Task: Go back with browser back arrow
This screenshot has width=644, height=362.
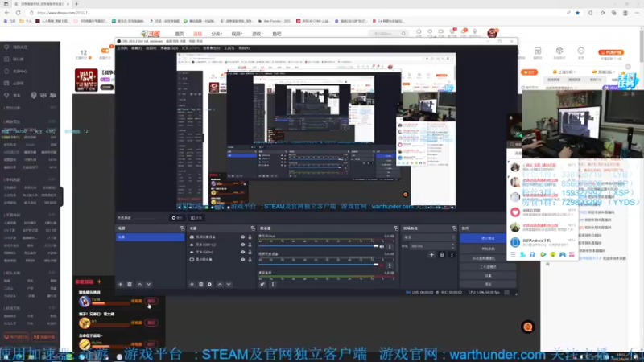Action: coord(7,13)
